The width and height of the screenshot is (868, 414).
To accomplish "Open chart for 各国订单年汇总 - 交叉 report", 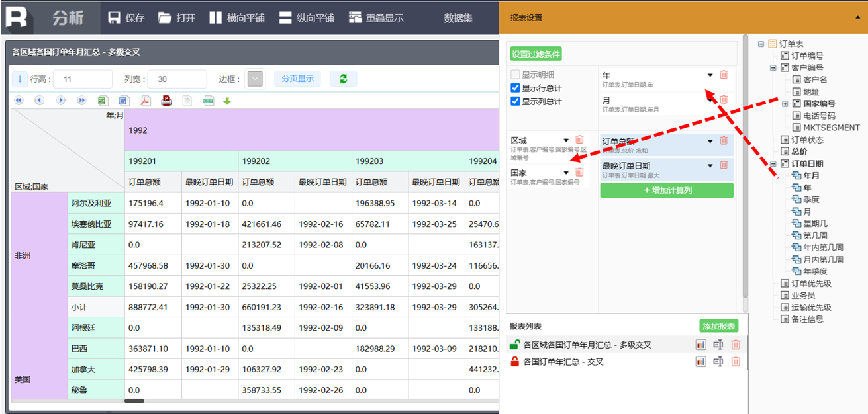I will 700,362.
